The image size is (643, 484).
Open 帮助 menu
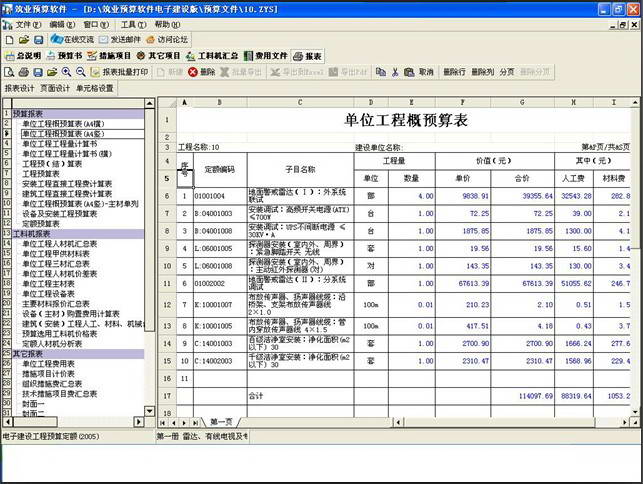coord(167,25)
